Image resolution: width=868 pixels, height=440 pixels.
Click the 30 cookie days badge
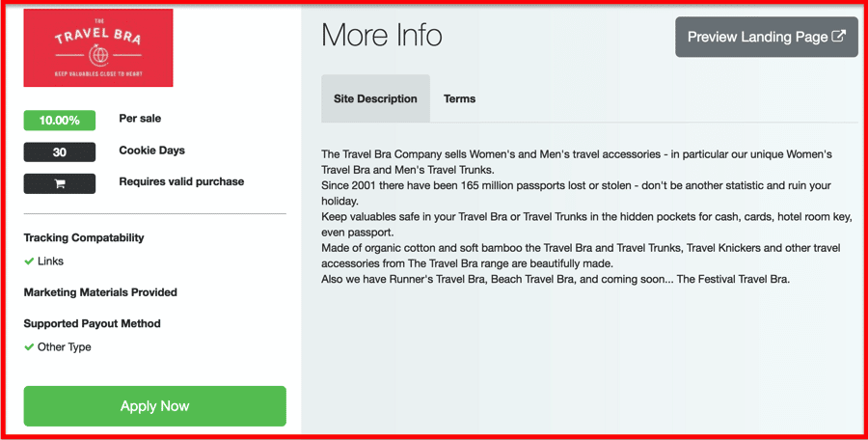tap(59, 151)
